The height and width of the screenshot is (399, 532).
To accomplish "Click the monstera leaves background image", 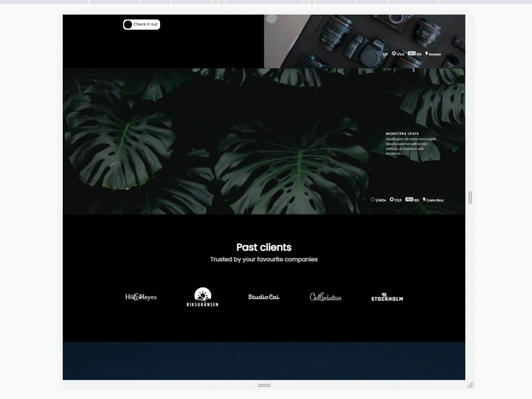I will (264, 141).
